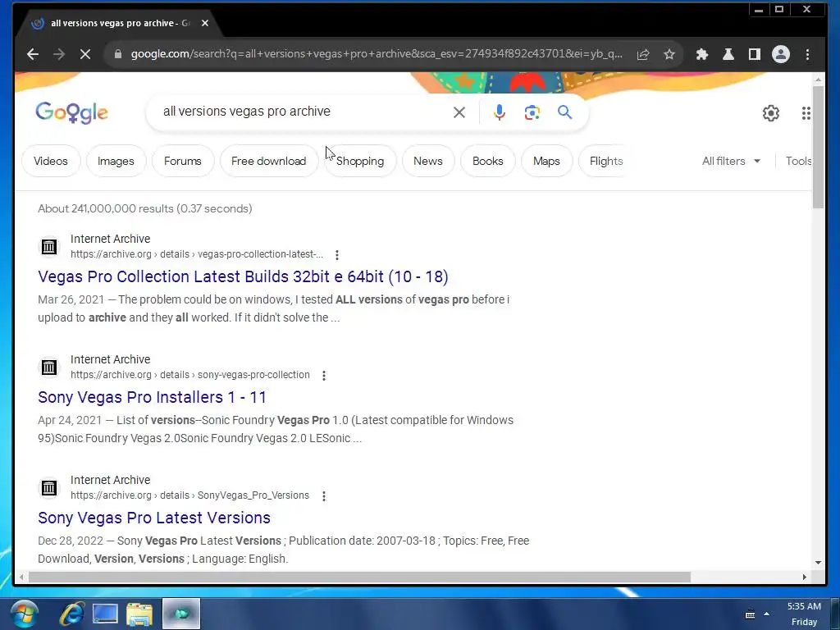Start voice search with microphone

(x=500, y=112)
